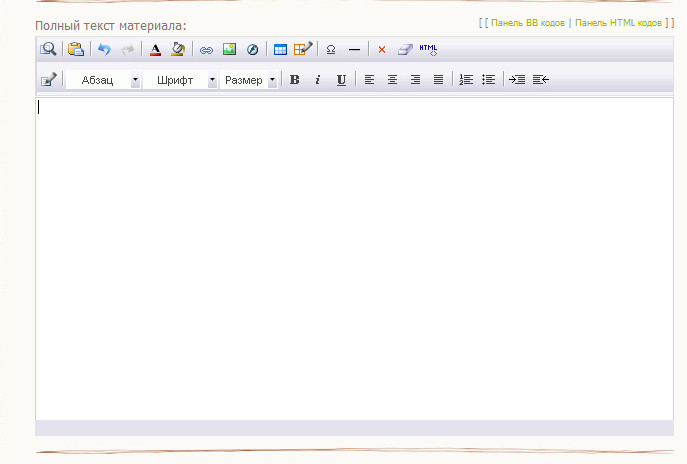Open the Размер size dropdown
This screenshot has height=464, width=687.
[248, 80]
